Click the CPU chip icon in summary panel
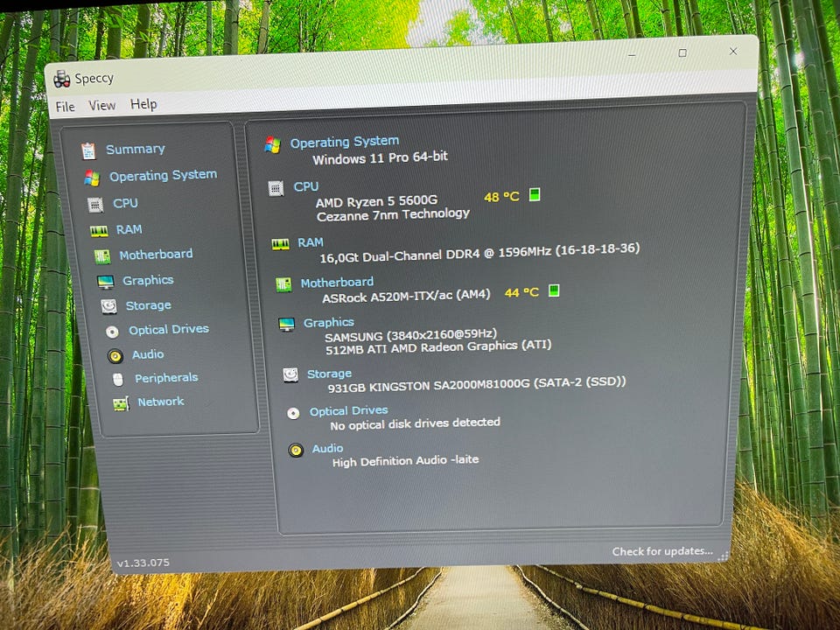 276,189
